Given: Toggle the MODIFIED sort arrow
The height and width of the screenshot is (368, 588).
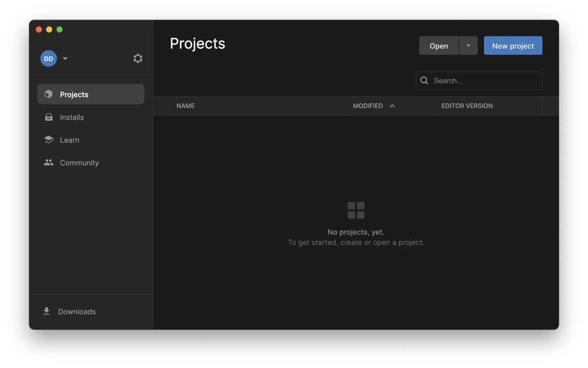Looking at the screenshot, I should point(392,106).
